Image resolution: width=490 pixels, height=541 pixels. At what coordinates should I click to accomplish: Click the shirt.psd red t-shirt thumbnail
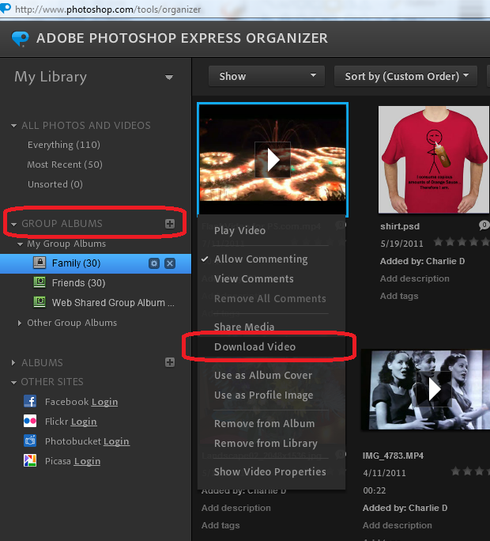point(434,160)
